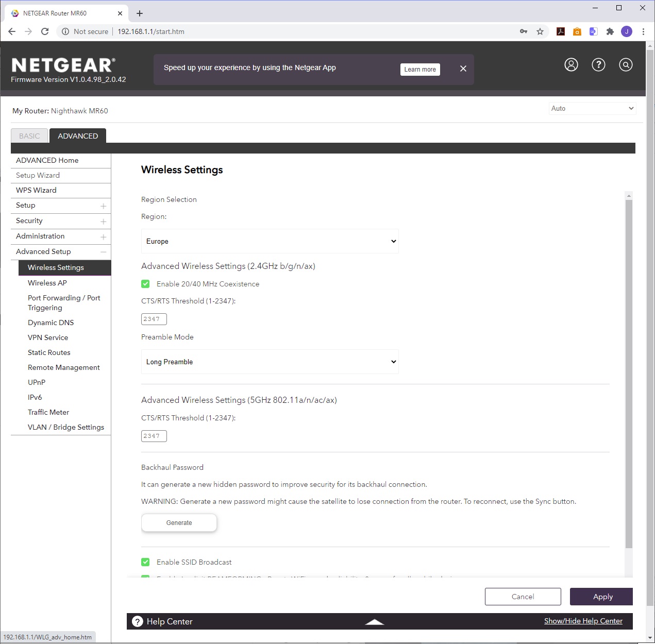Screen dimensions: 655x644
Task: Open Wireless AP settings
Action: tap(47, 283)
